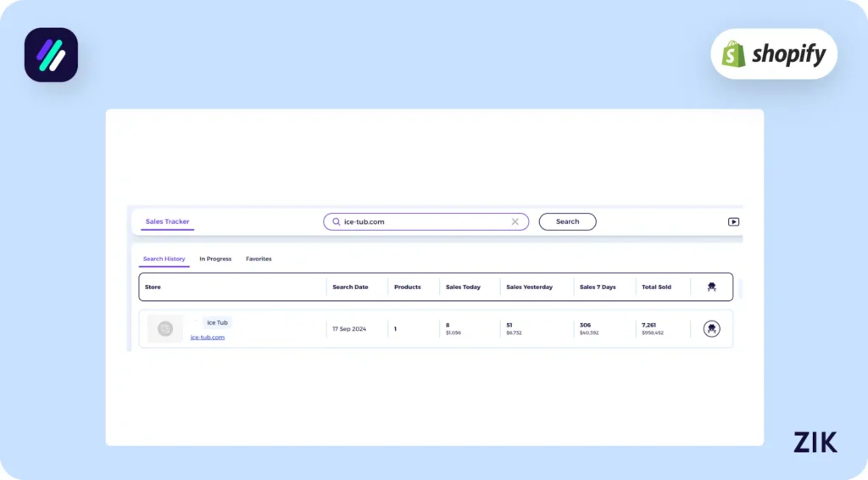Open the video tutorial play icon
The height and width of the screenshot is (480, 868).
pyautogui.click(x=733, y=222)
